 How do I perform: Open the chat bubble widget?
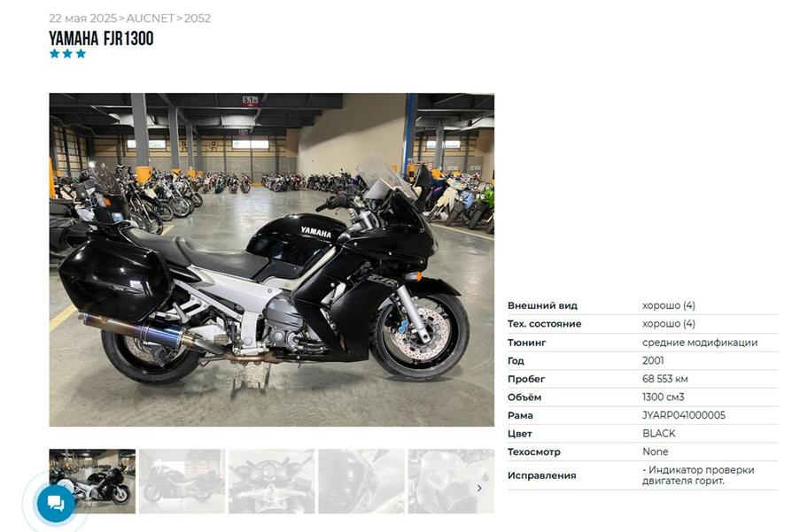pos(56,503)
